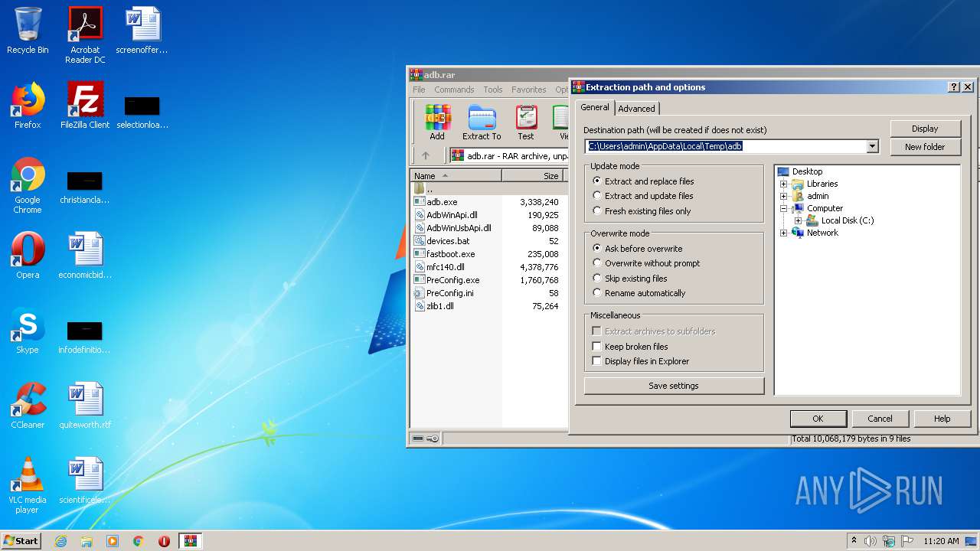The image size is (980, 551).
Task: Click the WinRAR taskbar button
Action: pos(191,541)
